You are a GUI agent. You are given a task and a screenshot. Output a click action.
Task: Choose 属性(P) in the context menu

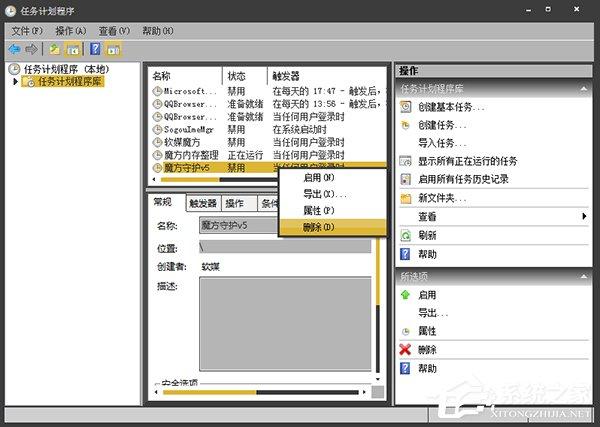pos(333,210)
